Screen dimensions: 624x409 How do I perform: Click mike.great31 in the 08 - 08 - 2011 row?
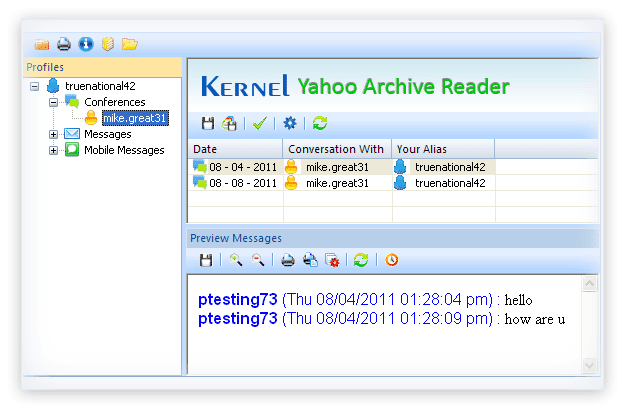click(337, 183)
